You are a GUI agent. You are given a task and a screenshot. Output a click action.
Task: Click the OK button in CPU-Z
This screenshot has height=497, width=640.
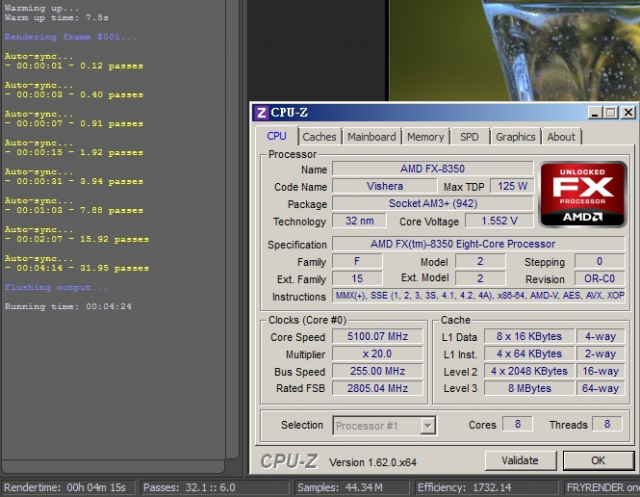click(x=598, y=460)
